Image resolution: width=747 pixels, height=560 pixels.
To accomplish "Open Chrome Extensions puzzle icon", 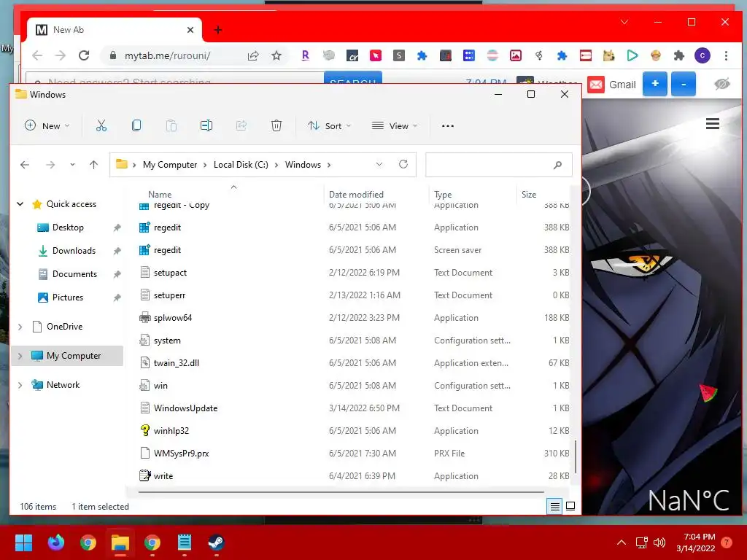I will (x=679, y=55).
